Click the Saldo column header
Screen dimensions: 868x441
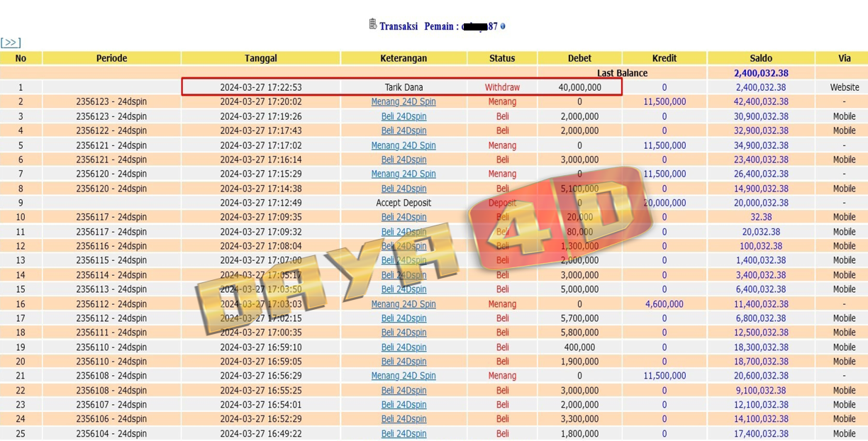coord(761,58)
